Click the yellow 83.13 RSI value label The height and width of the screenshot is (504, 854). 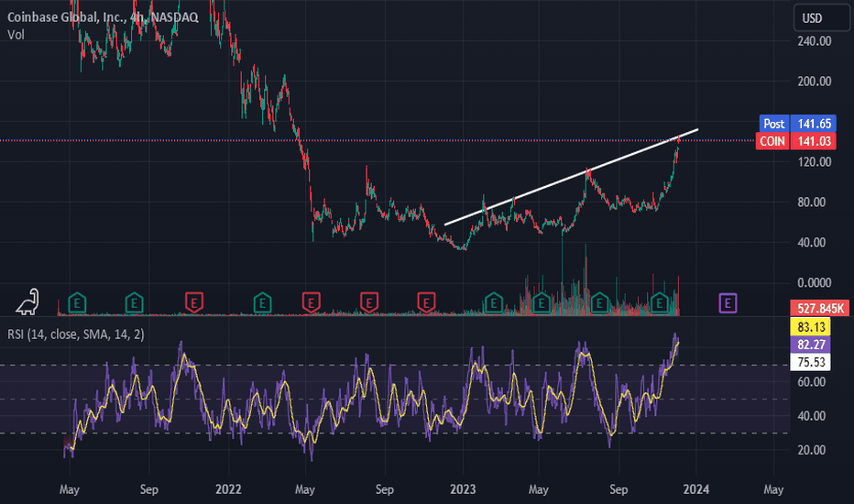810,327
